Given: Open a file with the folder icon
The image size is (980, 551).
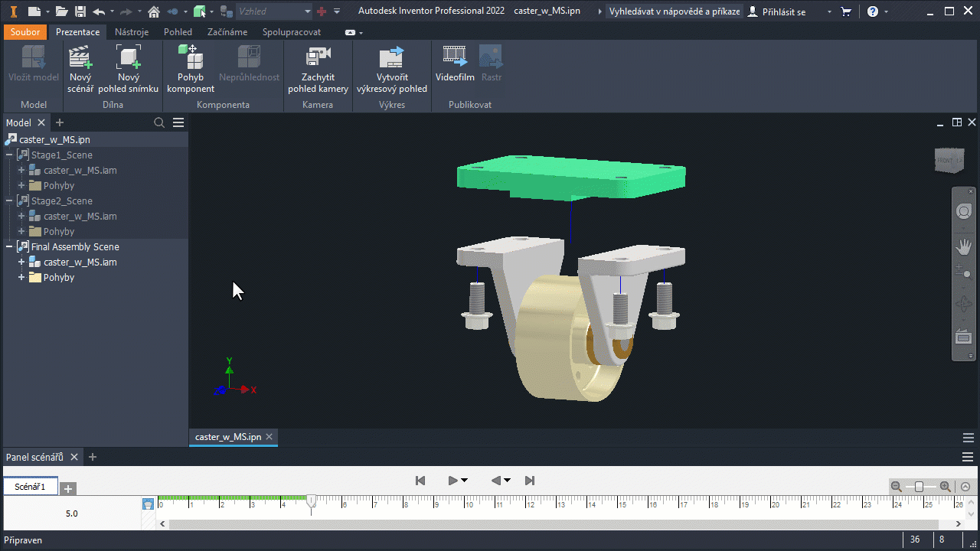Looking at the screenshot, I should (61, 11).
